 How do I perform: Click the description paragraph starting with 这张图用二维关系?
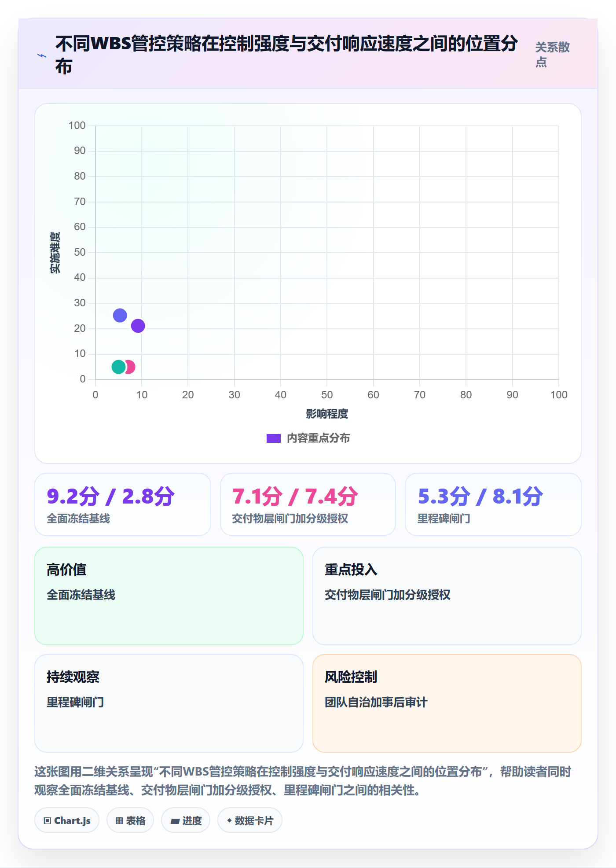pyautogui.click(x=303, y=781)
